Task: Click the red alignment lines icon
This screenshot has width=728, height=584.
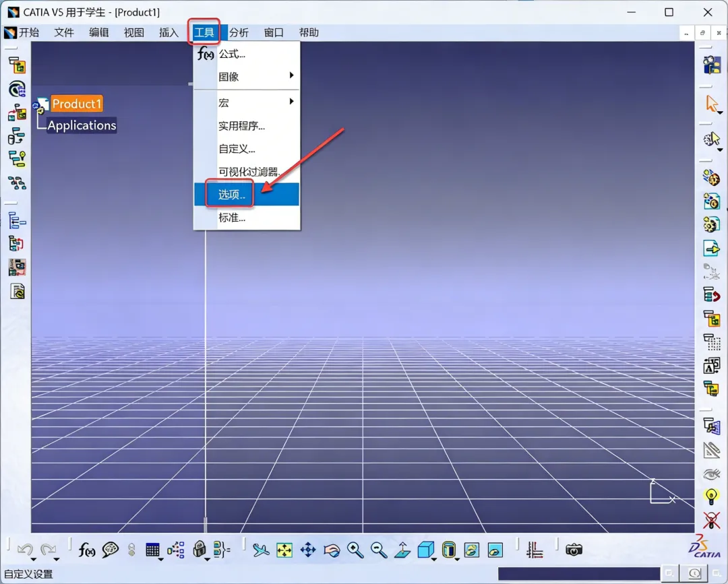Action: click(x=535, y=550)
